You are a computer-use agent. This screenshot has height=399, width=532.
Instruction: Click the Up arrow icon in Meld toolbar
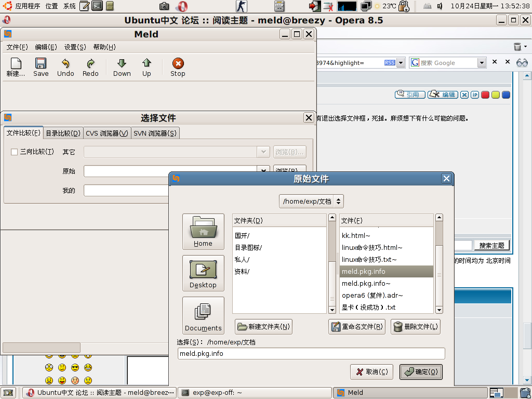click(x=147, y=63)
